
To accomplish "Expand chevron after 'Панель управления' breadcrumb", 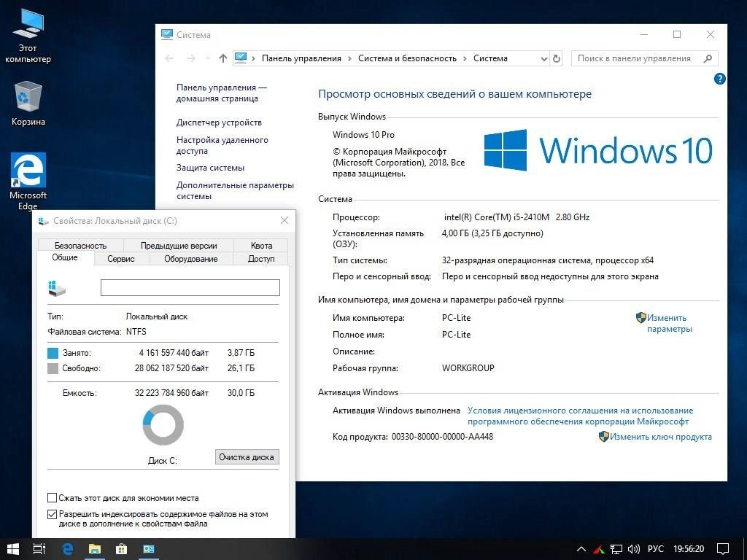I will pos(349,58).
